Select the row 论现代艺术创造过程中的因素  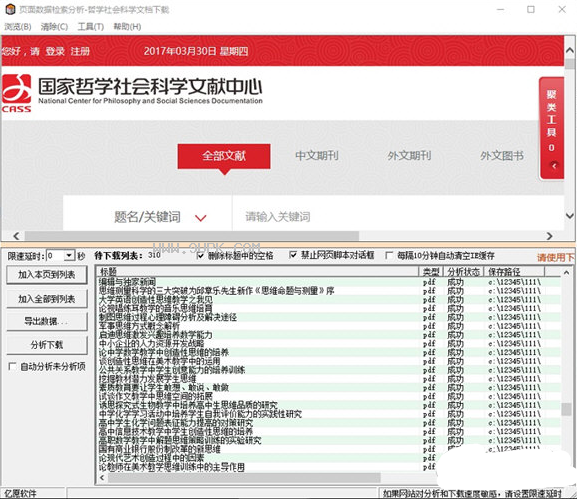(329, 458)
